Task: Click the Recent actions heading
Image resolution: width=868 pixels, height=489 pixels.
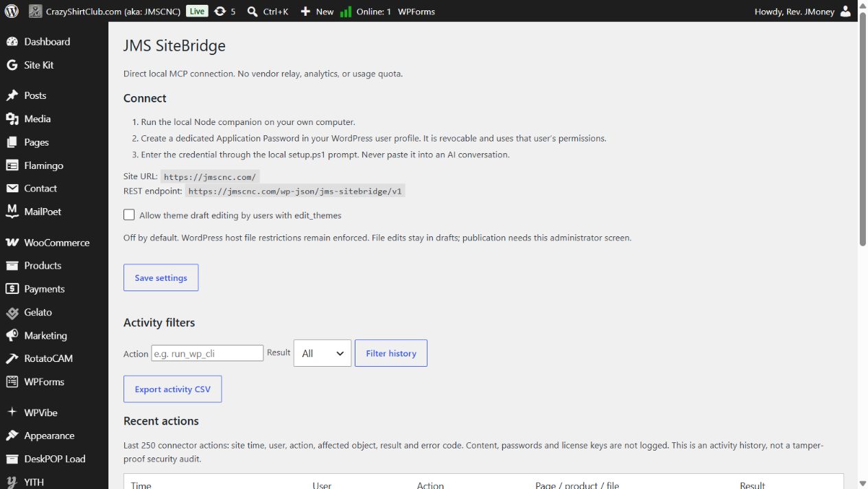Action: pyautogui.click(x=161, y=421)
